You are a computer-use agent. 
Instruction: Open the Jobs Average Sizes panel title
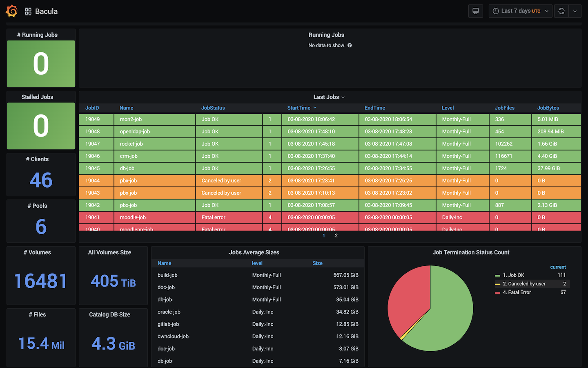tap(254, 252)
